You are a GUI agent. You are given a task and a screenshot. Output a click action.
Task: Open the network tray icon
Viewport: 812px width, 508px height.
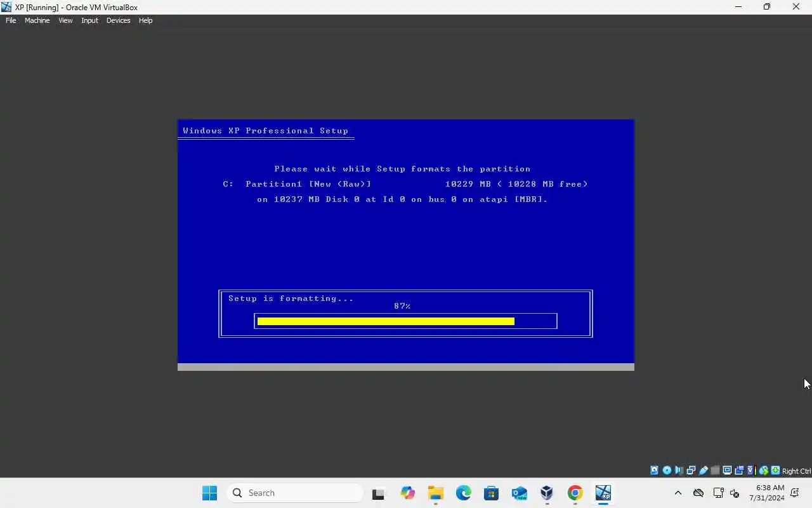click(718, 493)
